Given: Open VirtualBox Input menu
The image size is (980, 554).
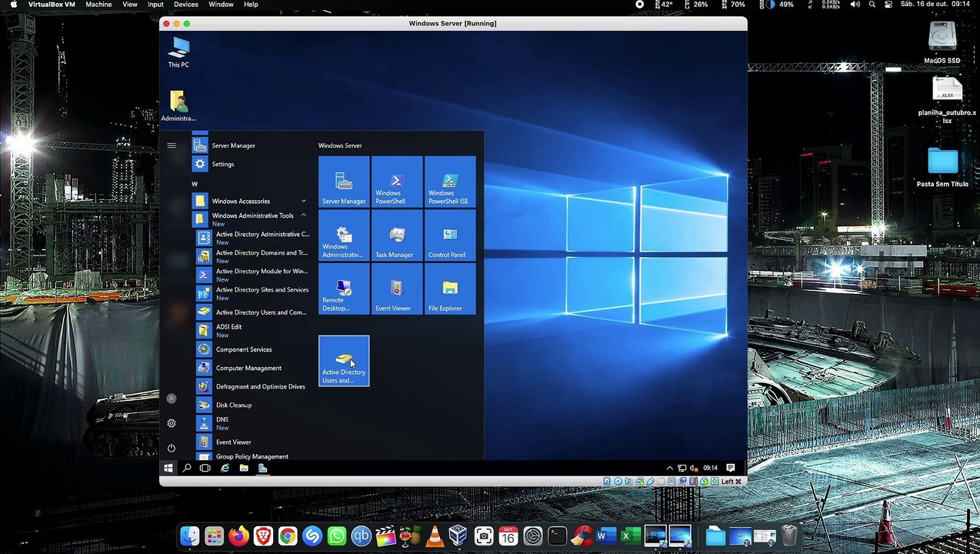Looking at the screenshot, I should click(155, 5).
